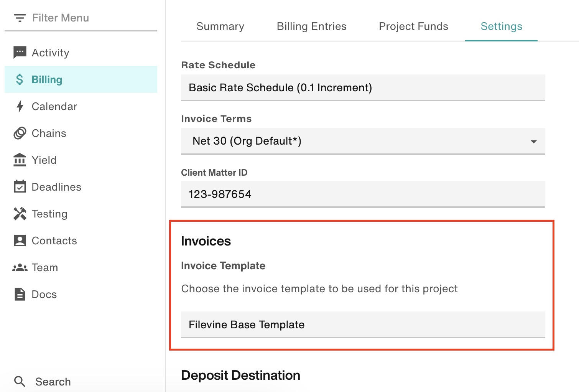Click the Search magnifier icon
The height and width of the screenshot is (392, 579).
pyautogui.click(x=20, y=381)
